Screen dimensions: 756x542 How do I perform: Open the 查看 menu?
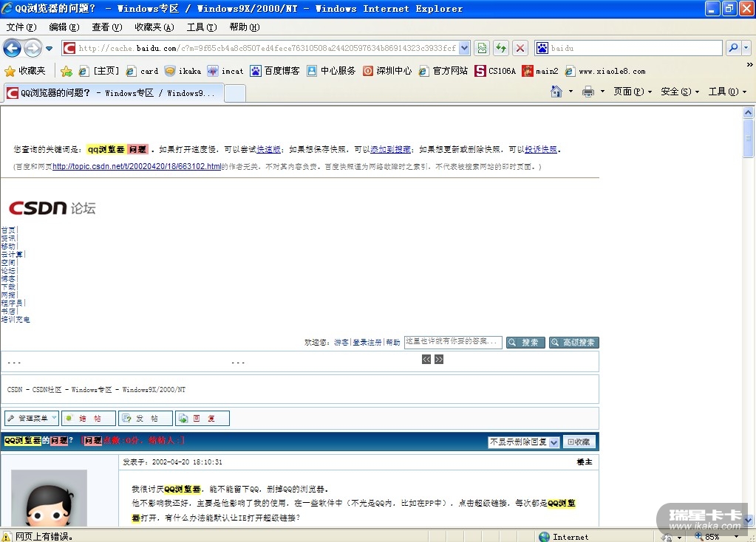click(106, 27)
